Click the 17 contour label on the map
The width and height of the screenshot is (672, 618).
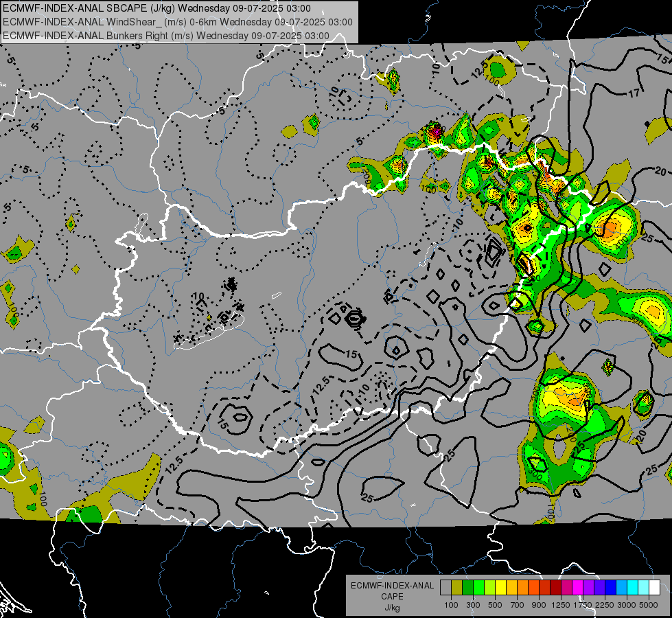pyautogui.click(x=634, y=93)
